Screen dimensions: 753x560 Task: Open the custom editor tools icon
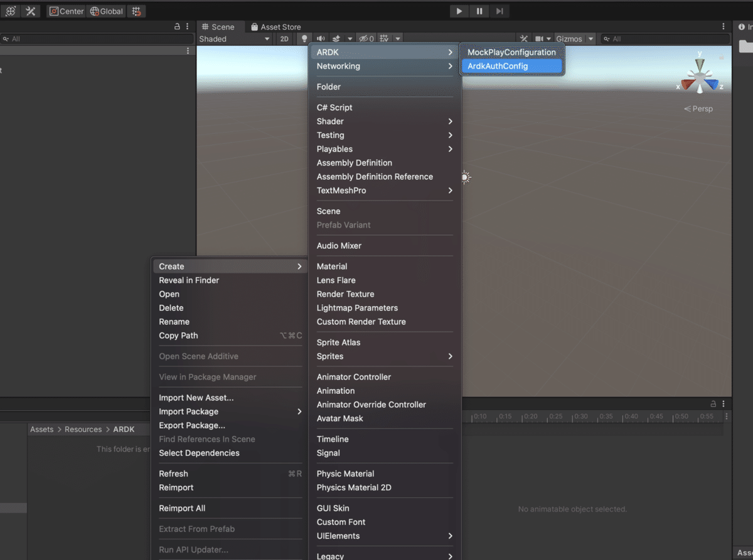tap(30, 11)
